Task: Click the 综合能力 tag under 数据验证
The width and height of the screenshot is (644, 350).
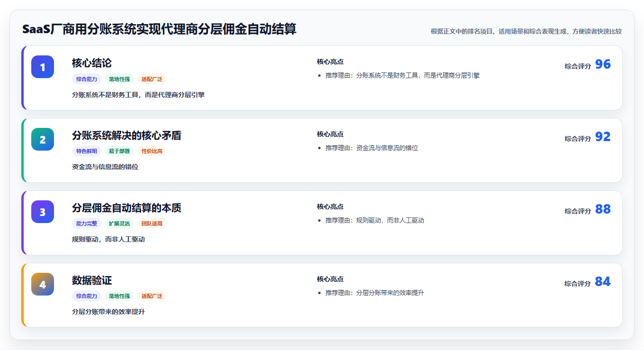Action: coord(87,296)
